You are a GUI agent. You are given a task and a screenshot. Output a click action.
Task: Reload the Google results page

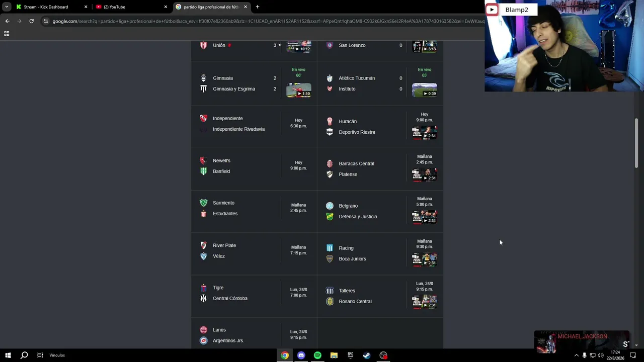pyautogui.click(x=31, y=21)
